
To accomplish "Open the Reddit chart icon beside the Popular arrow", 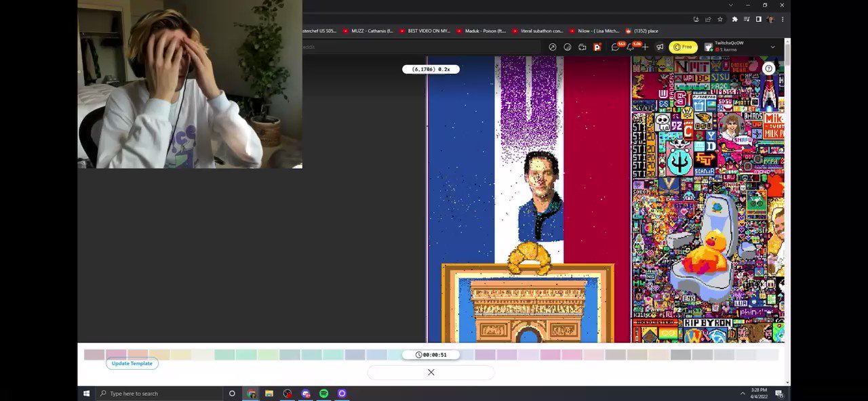I will [568, 47].
